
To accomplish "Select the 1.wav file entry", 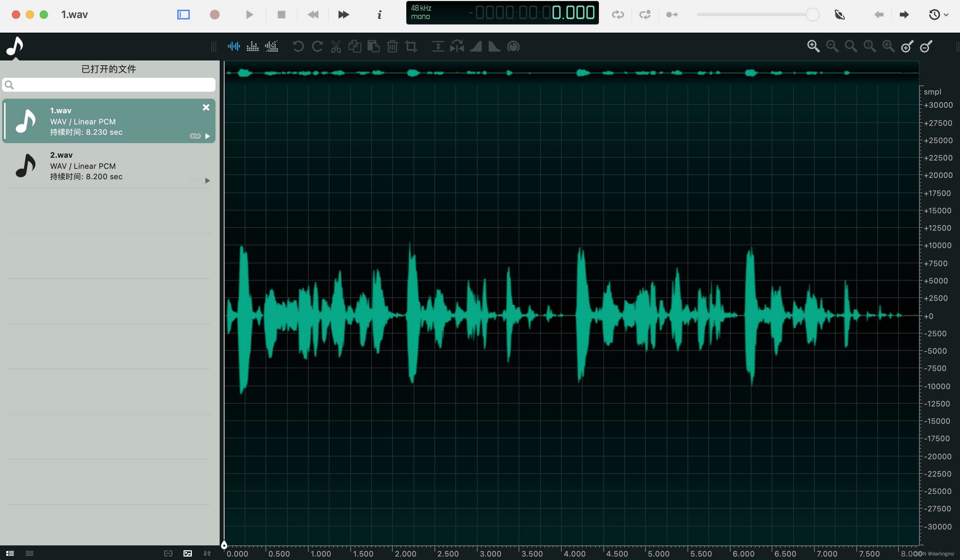I will pos(108,121).
